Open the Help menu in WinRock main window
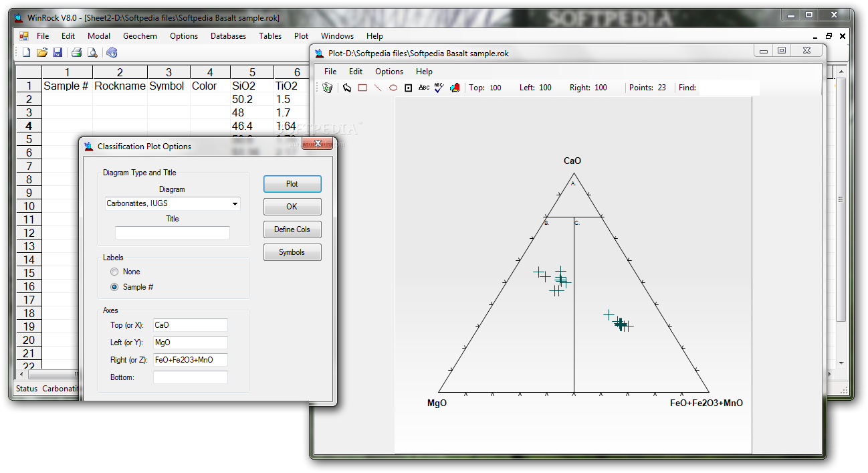 point(374,36)
